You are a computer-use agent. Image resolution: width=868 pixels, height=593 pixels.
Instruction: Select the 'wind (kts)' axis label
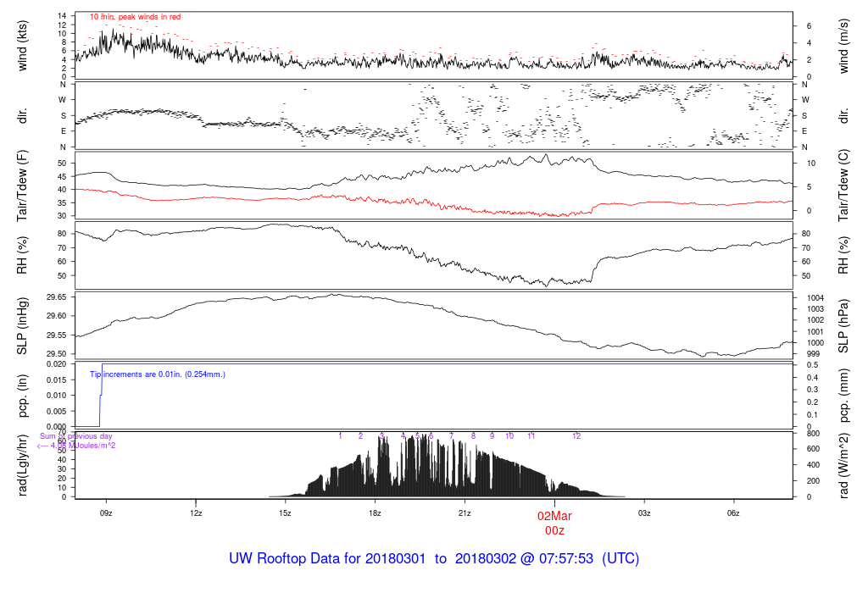coord(22,46)
